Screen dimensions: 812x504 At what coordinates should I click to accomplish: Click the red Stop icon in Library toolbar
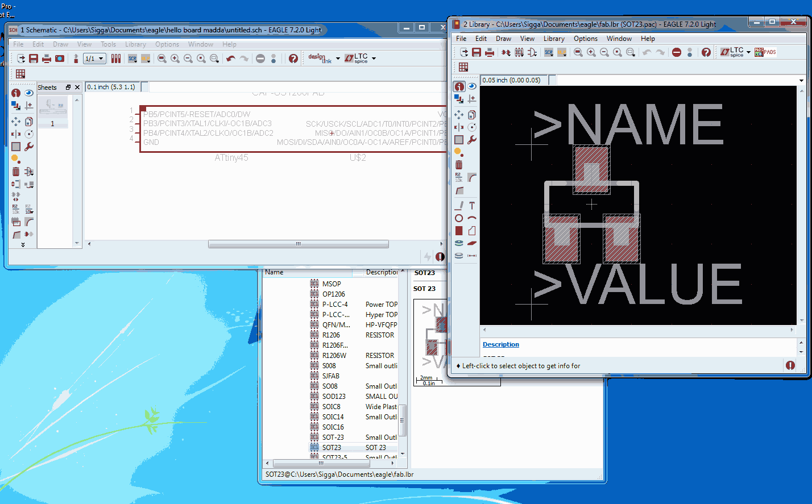676,52
